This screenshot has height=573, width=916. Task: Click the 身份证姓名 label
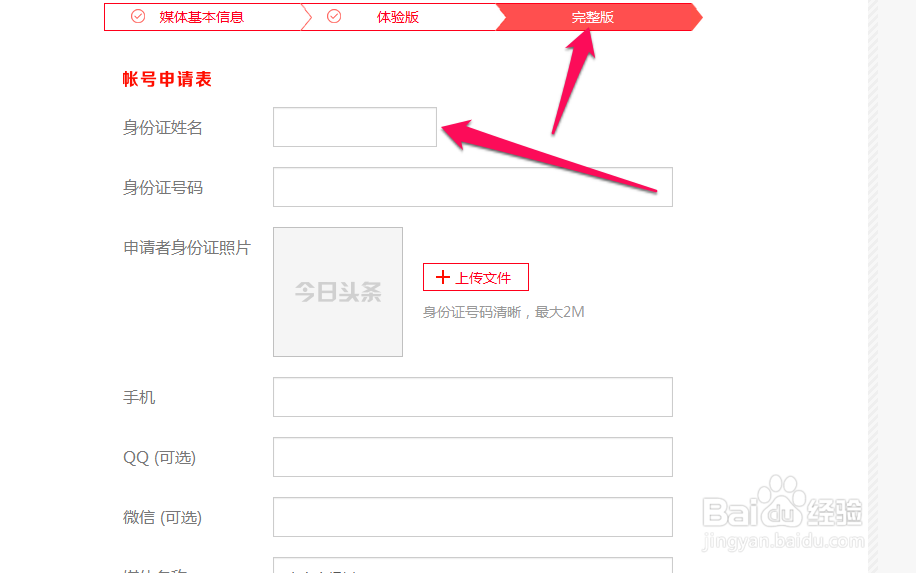click(162, 127)
